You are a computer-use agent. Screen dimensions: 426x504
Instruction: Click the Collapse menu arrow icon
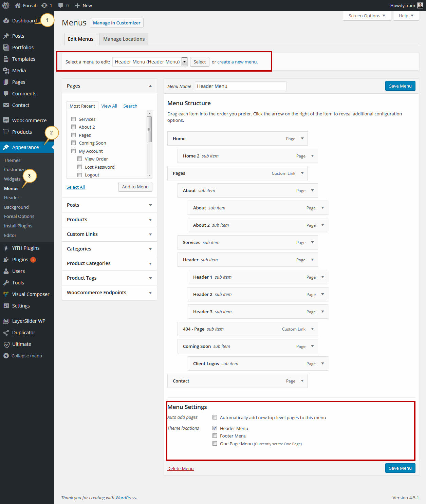[6, 356]
